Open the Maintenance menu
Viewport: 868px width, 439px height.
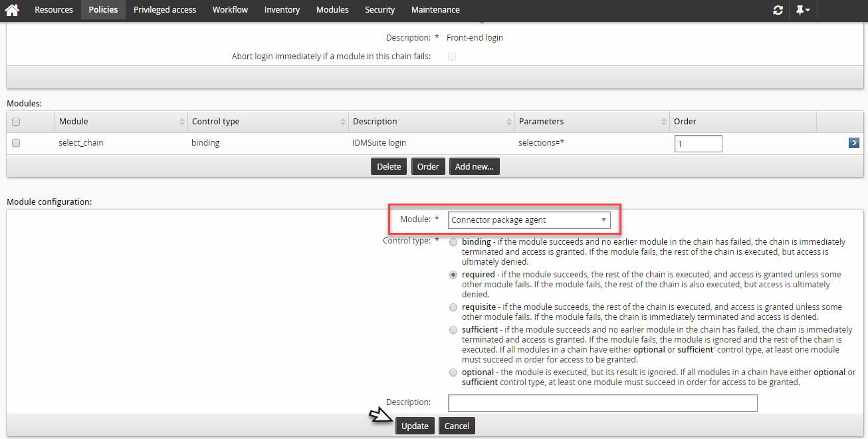pyautogui.click(x=435, y=10)
